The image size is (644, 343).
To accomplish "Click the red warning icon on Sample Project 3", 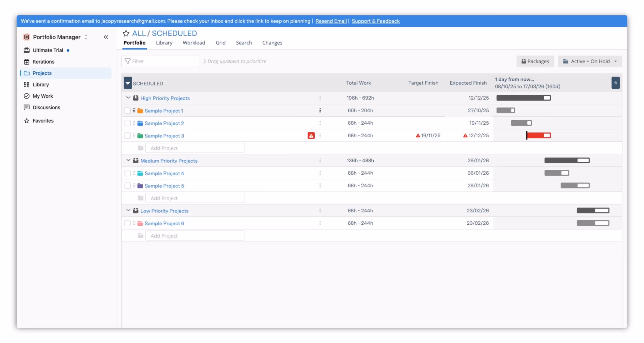I will 311,136.
